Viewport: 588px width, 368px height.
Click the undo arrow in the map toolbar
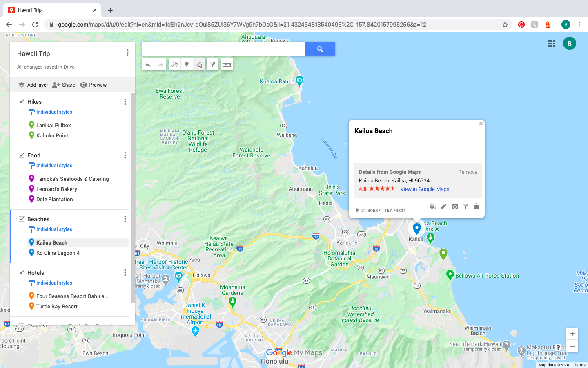[148, 65]
